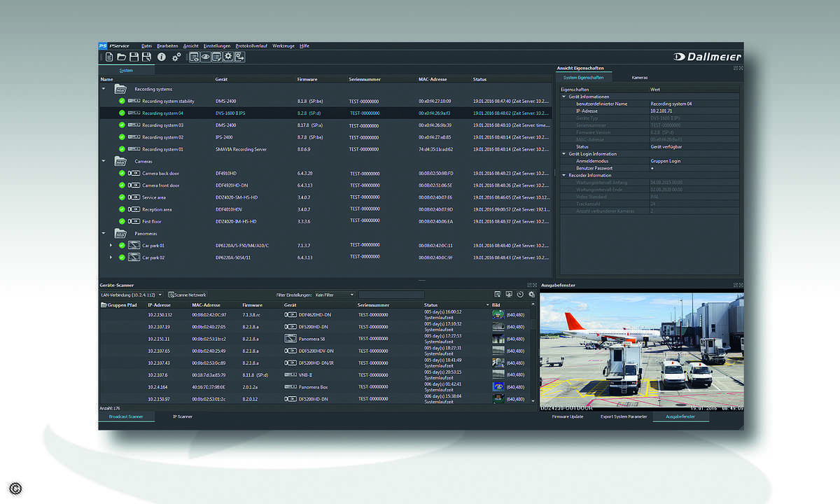The height and width of the screenshot is (504, 840).
Task: Click Panomera icon for Car park 01
Action: (134, 245)
